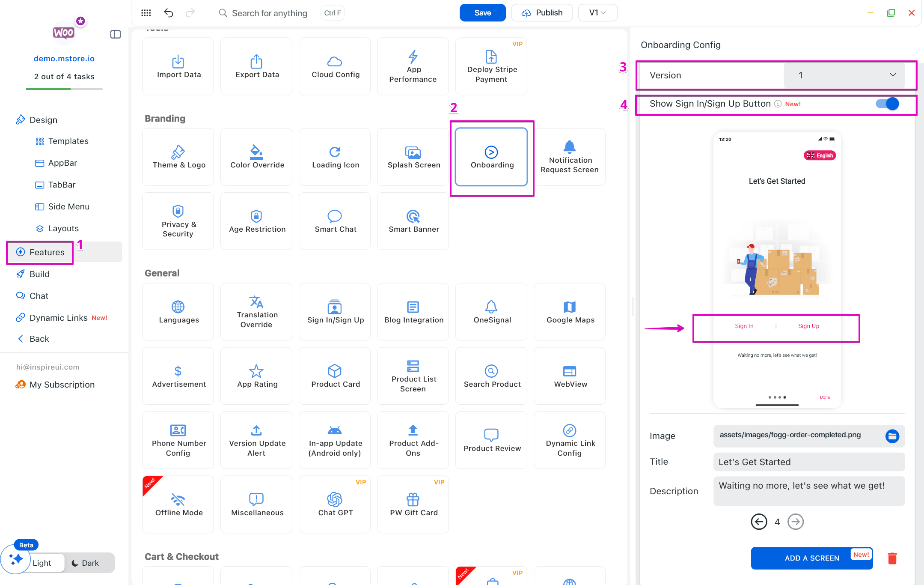Click the image folder browse icon

point(892,436)
